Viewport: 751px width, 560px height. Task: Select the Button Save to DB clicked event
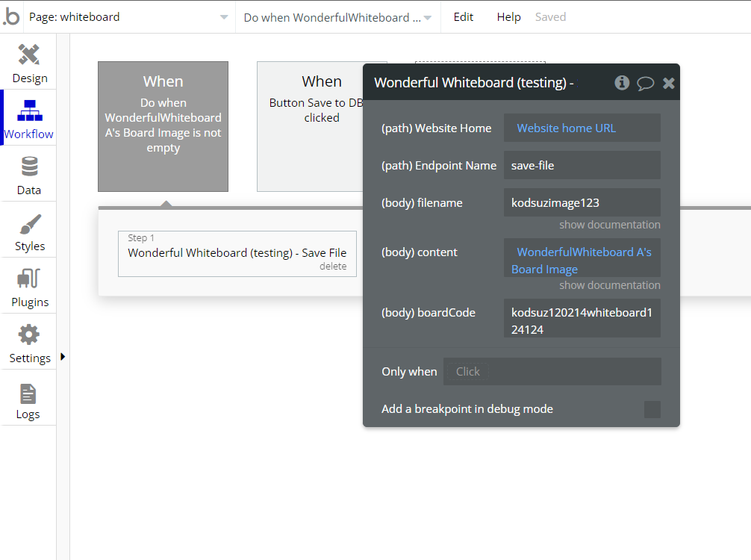pos(310,126)
